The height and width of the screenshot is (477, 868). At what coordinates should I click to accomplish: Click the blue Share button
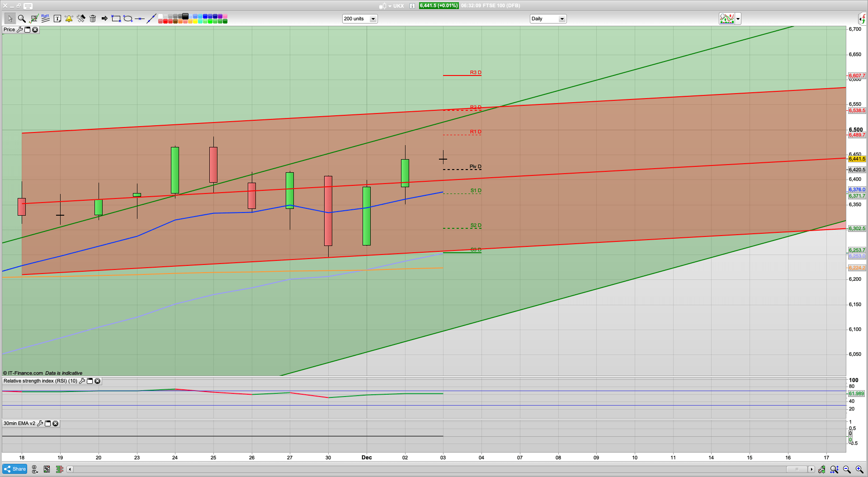click(x=14, y=469)
